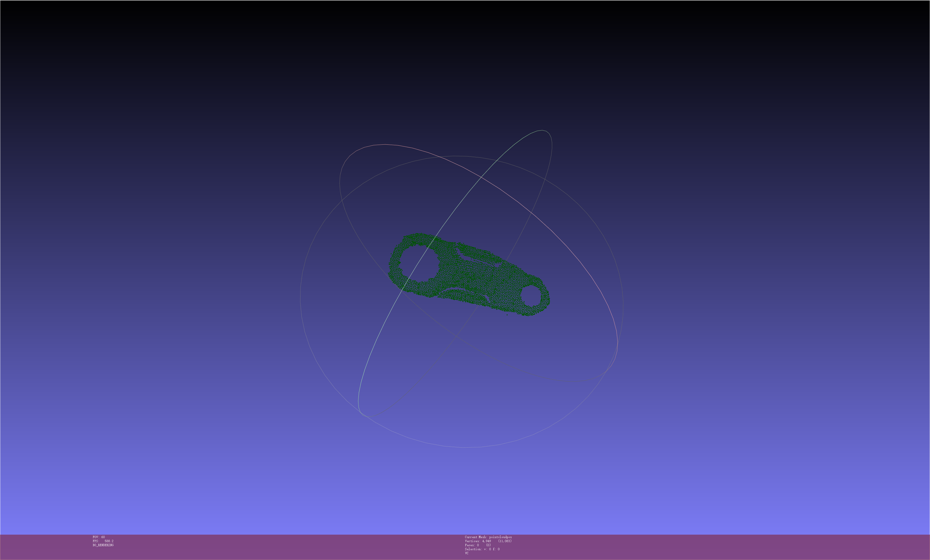Click the BO_RENDERING status label
Viewport: 930px width, 560px height.
click(103, 545)
